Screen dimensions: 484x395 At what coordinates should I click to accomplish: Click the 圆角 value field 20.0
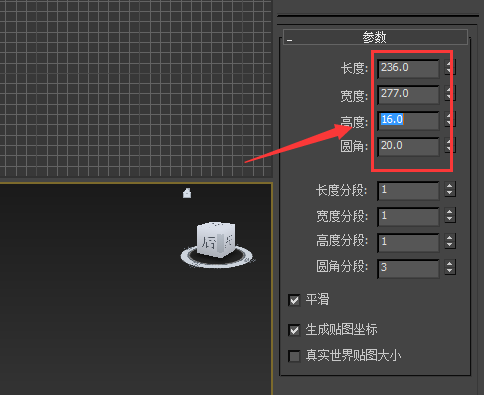click(408, 146)
